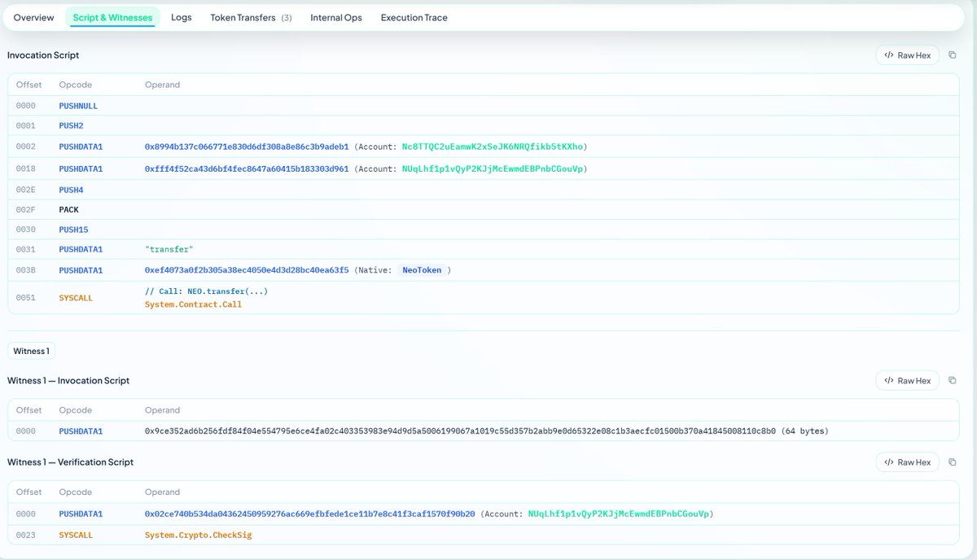The height and width of the screenshot is (560, 977).
Task: Open the Logs tab
Action: 182,17
